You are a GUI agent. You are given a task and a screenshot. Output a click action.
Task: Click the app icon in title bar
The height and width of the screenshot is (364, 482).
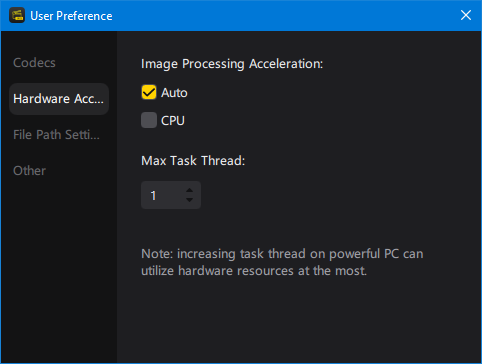[17, 15]
